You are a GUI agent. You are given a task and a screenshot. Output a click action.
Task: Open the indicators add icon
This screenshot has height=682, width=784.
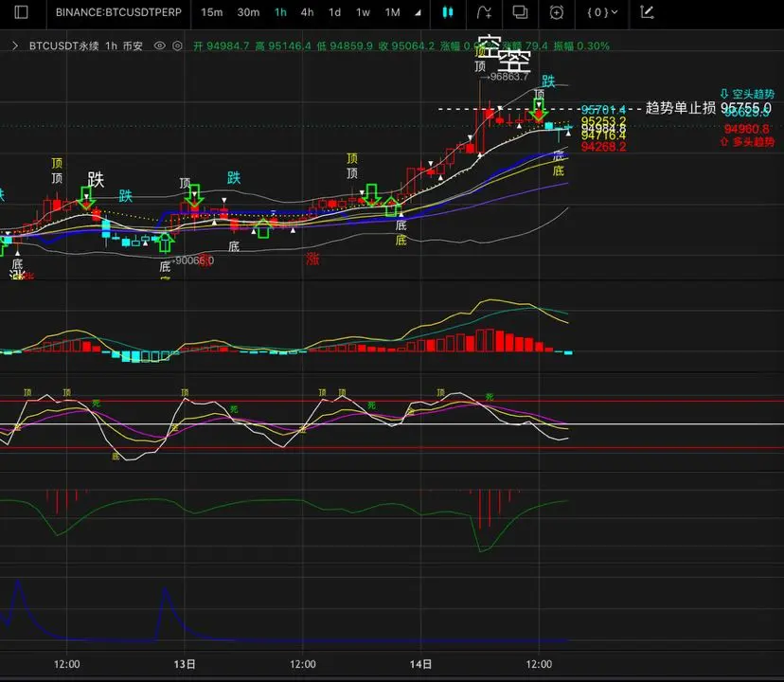click(484, 12)
